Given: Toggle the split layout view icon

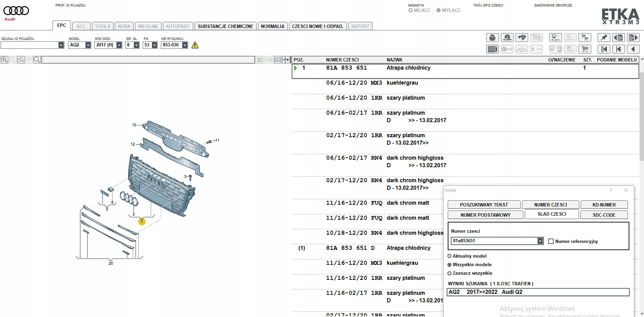Looking at the screenshot, I should (278, 60).
